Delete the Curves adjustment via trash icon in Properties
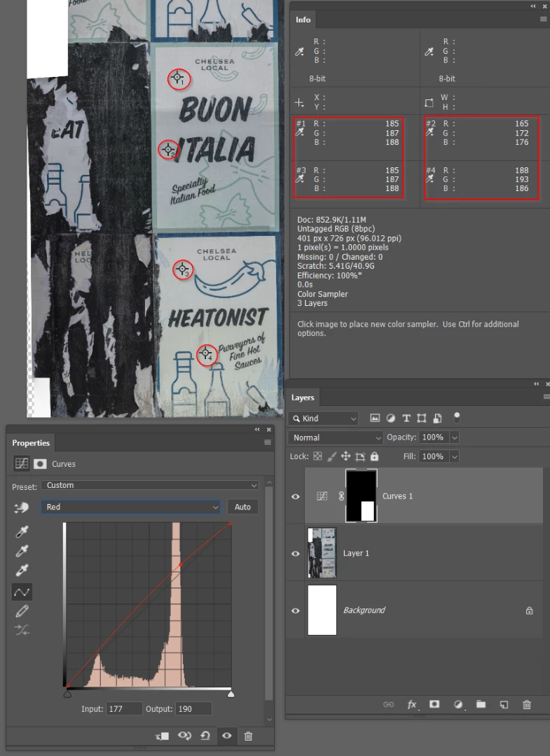Viewport: 550px width, 756px height. [x=248, y=736]
